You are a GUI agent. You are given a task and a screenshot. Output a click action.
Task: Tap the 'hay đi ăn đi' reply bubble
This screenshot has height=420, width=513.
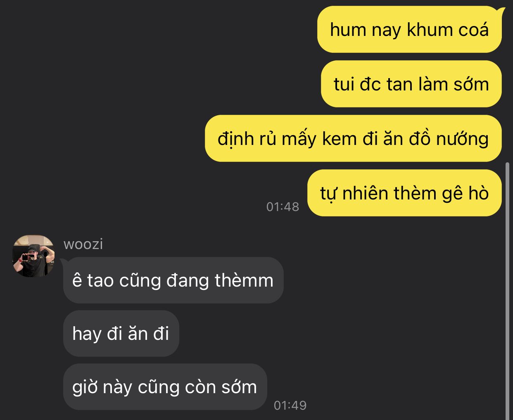[121, 333]
